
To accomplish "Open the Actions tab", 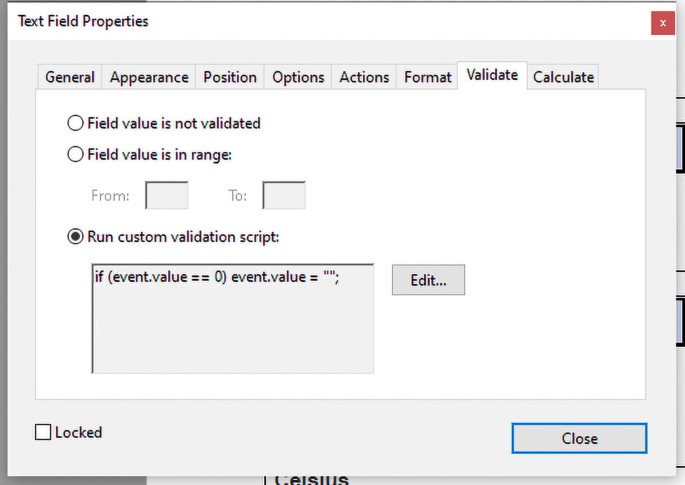I will point(364,77).
